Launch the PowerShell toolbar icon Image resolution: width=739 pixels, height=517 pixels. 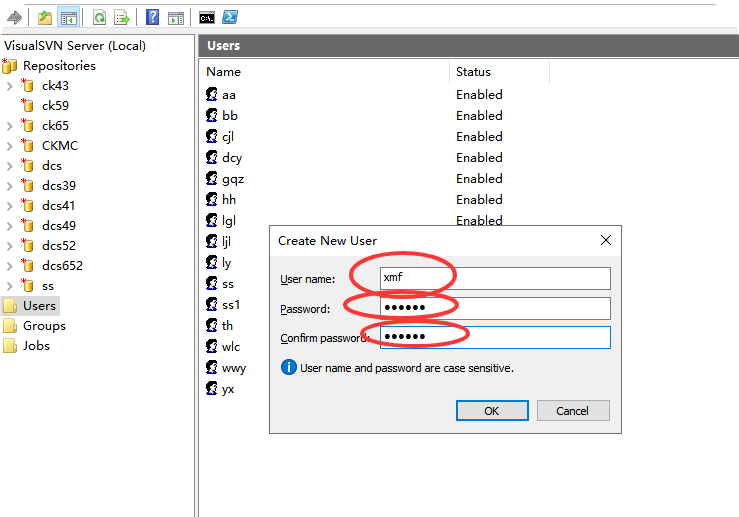click(230, 17)
